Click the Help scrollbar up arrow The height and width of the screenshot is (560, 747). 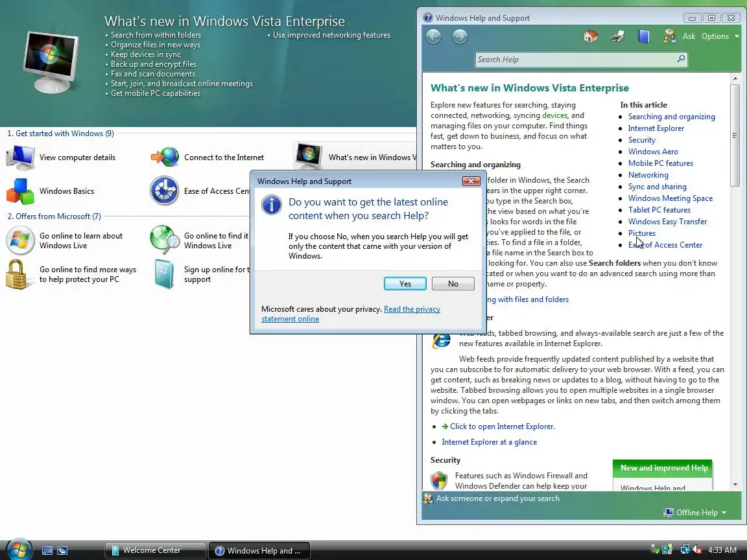[x=735, y=78]
